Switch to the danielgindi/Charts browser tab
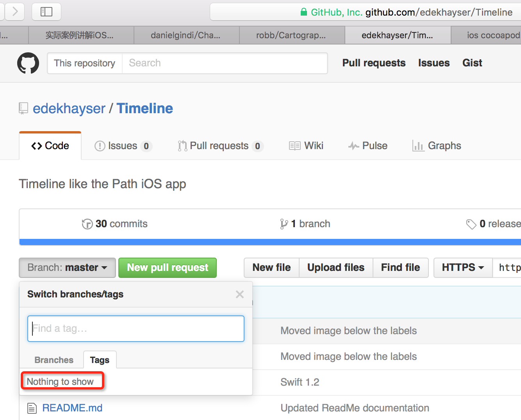 point(186,36)
